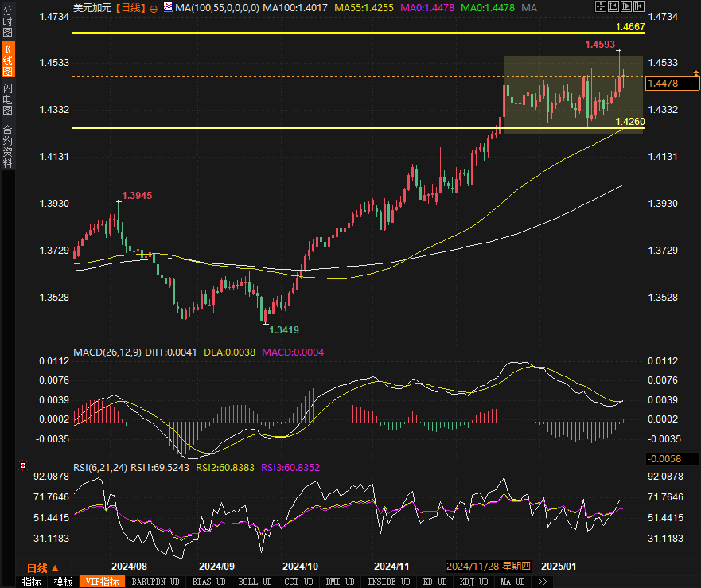Image resolution: width=701 pixels, height=588 pixels.
Task: Enable the BOLL_UD indicator
Action: (255, 582)
